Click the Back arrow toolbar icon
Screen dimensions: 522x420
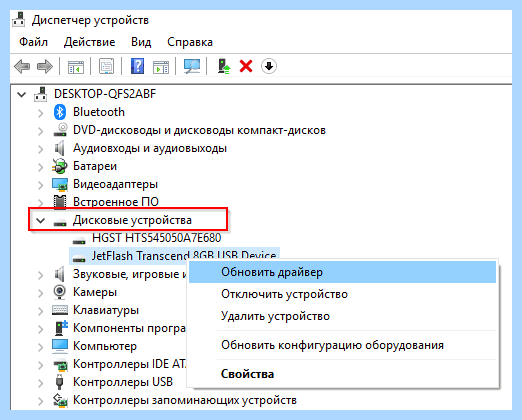pyautogui.click(x=22, y=66)
